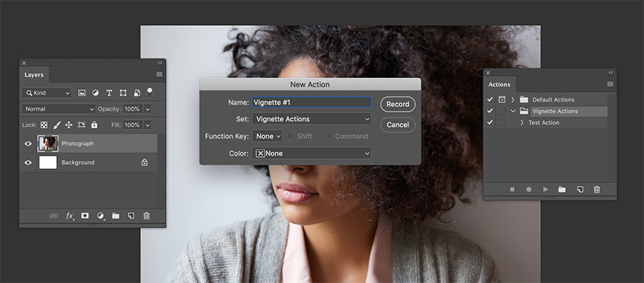The width and height of the screenshot is (644, 283).
Task: Open the Set dropdown showing Vignette Actions
Action: 311,119
